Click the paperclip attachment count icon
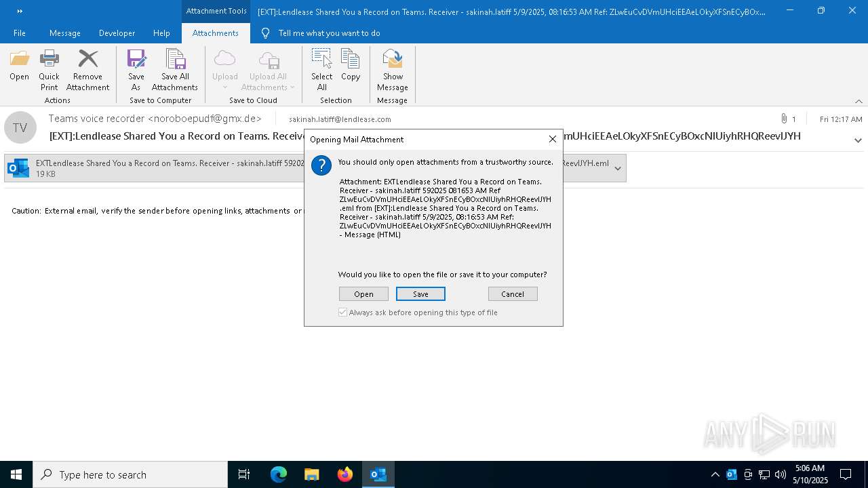Image resolution: width=868 pixels, height=488 pixels. tap(785, 119)
